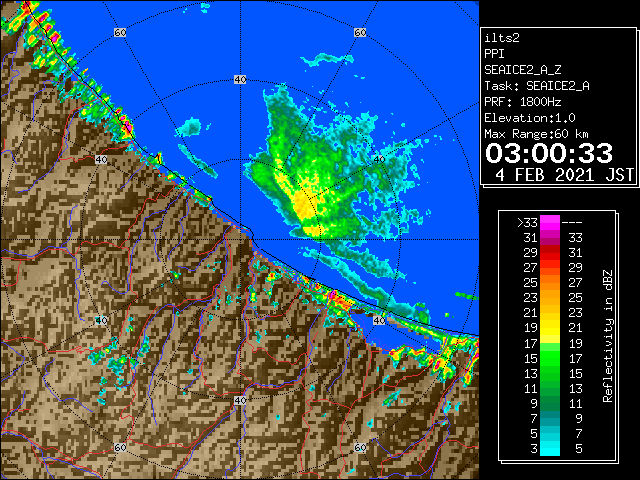Select the '25' value in legend's right column
This screenshot has width=640, height=480.
click(576, 298)
